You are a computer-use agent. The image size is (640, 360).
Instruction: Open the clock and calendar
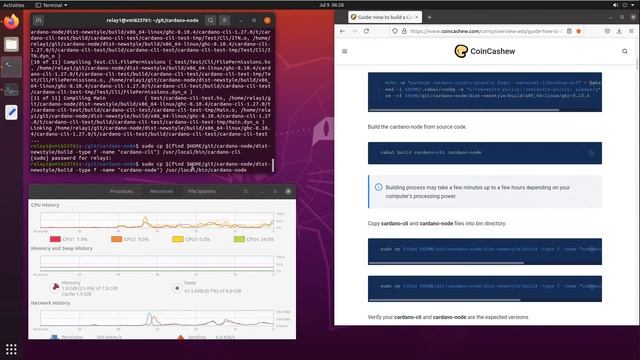331,5
